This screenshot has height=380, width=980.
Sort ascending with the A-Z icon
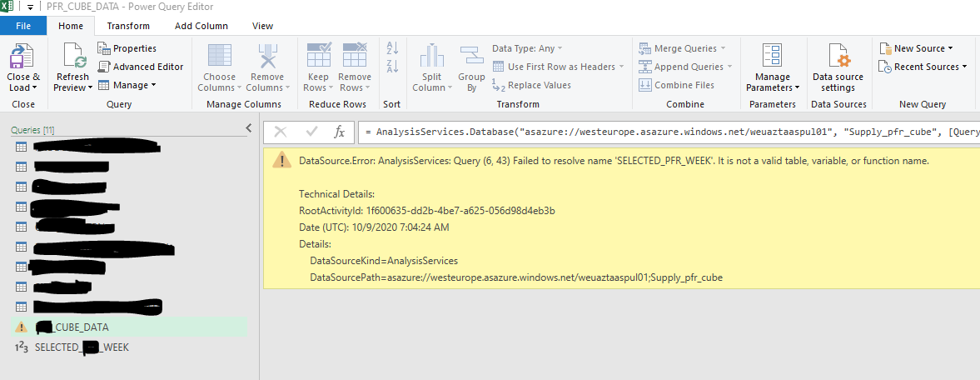(392, 48)
